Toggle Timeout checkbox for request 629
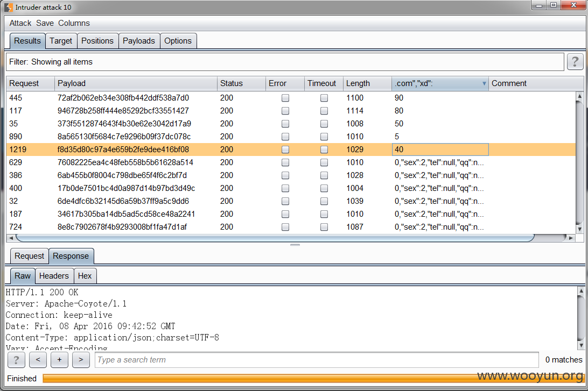This screenshot has width=588, height=391. pos(324,162)
